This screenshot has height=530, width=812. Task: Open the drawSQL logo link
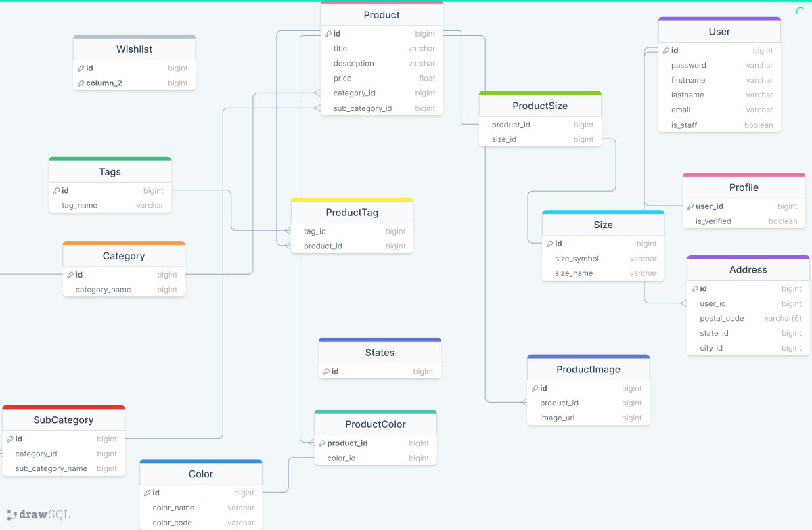(x=39, y=515)
